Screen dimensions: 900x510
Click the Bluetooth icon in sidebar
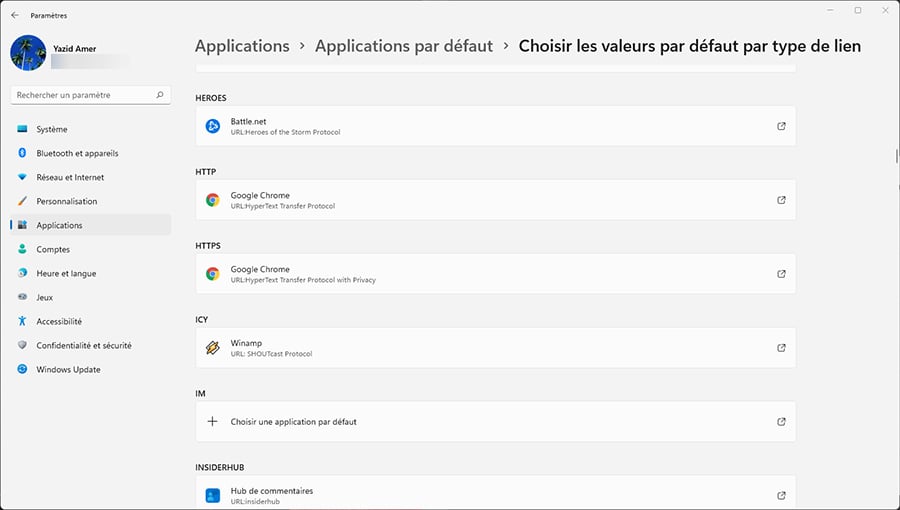pyautogui.click(x=22, y=153)
